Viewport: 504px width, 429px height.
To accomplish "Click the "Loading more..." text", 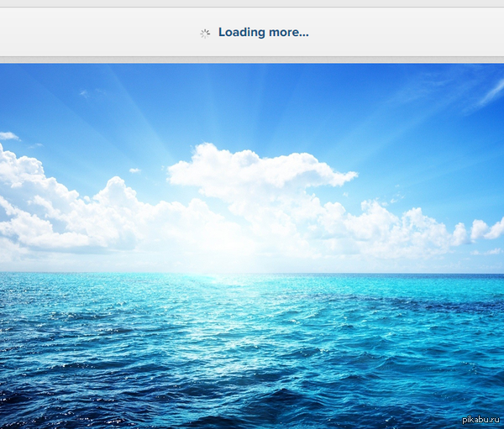I will (x=263, y=33).
